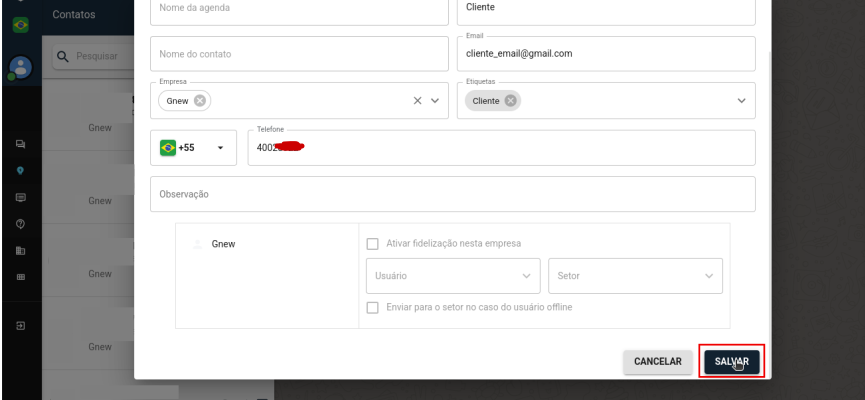Image resolution: width=865 pixels, height=400 pixels.
Task: Open the building companies sidebar icon
Action: [x=20, y=250]
